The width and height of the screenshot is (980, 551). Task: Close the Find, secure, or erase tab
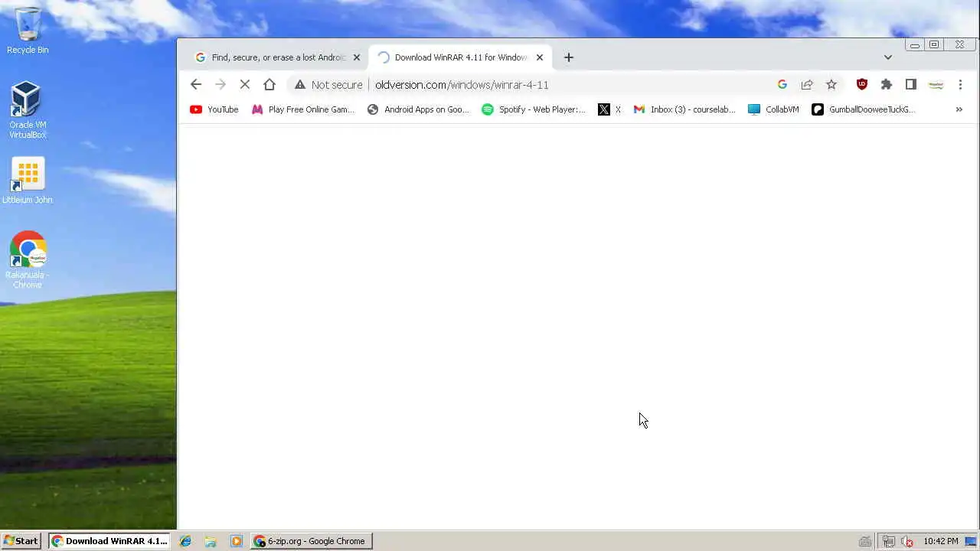[x=356, y=57]
